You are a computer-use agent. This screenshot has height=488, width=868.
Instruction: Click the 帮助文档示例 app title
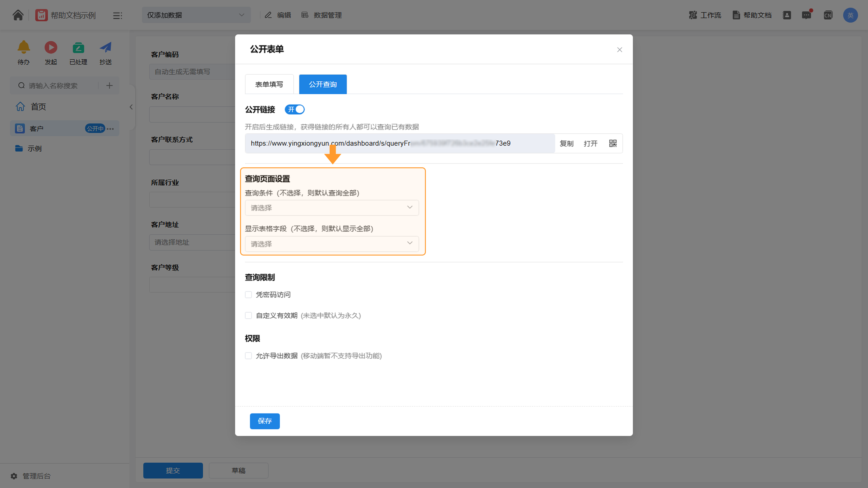[x=73, y=16]
